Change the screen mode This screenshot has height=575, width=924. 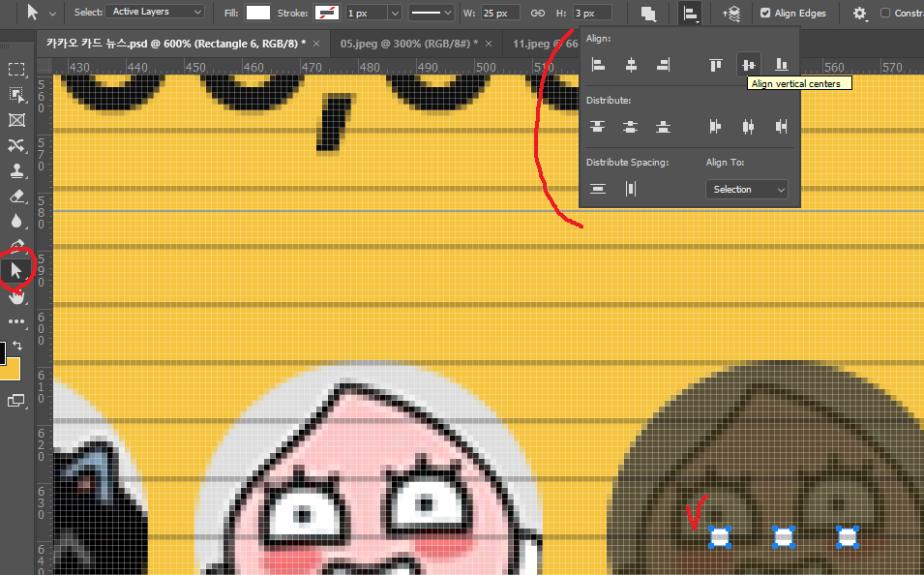15,401
